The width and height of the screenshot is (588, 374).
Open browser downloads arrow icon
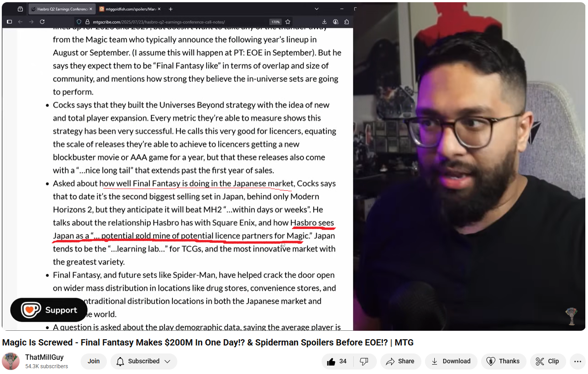(x=324, y=21)
